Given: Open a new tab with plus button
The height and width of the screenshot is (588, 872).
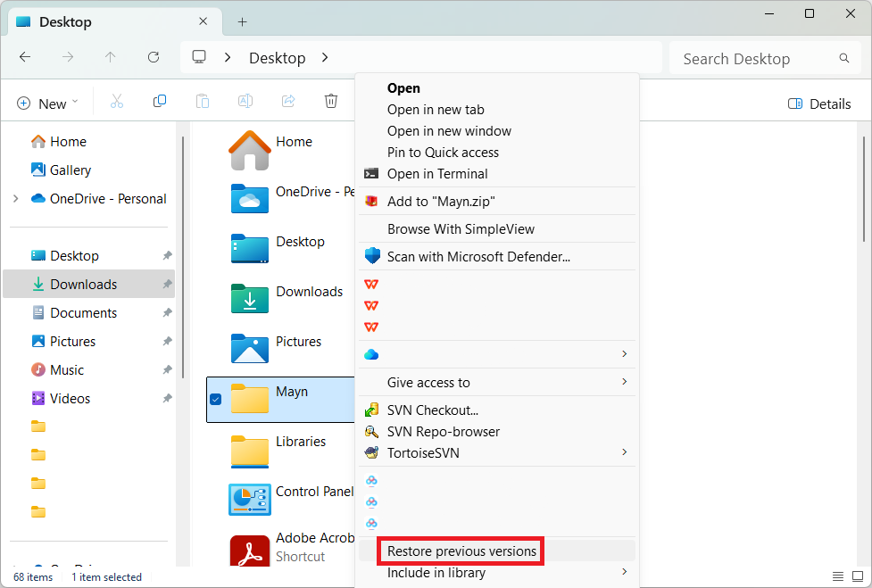Looking at the screenshot, I should click(242, 21).
